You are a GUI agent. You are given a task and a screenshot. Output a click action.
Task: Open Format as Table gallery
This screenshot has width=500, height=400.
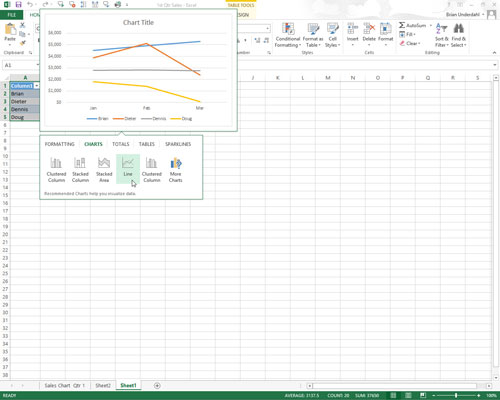(313, 35)
